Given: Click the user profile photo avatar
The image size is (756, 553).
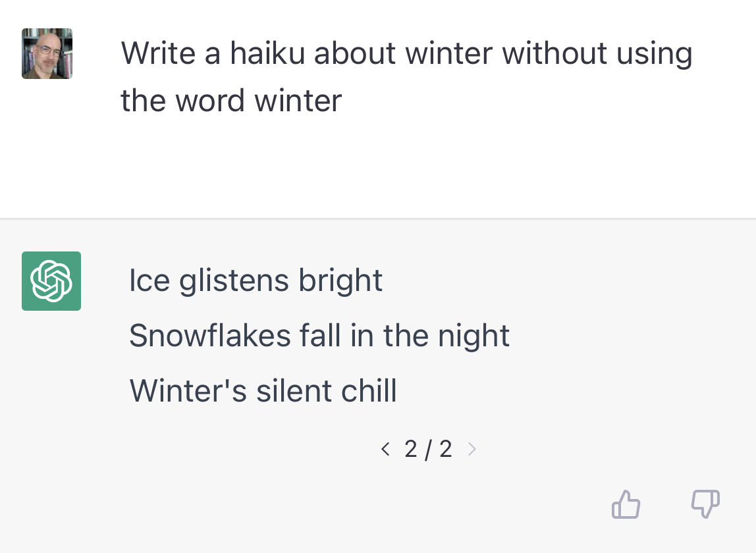Looking at the screenshot, I should (x=47, y=53).
